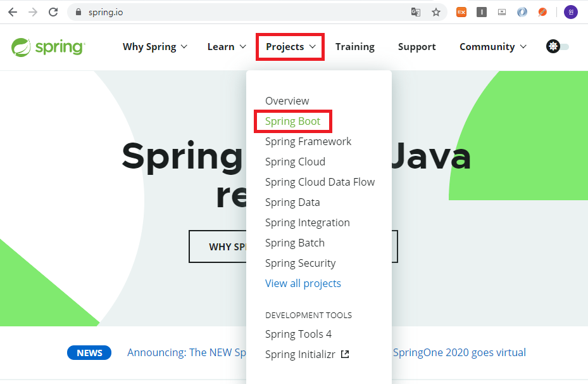The height and width of the screenshot is (384, 588).
Task: Open Spring Batch project
Action: [x=294, y=243]
